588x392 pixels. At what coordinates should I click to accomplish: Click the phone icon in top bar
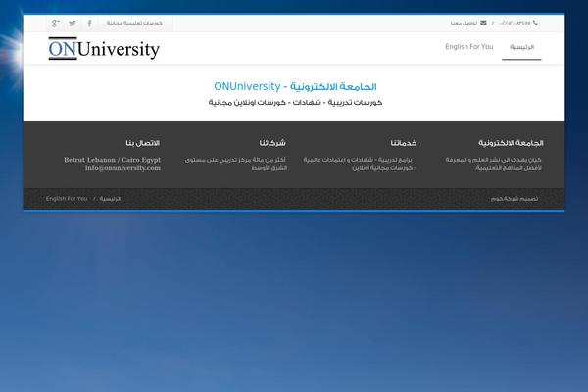click(535, 23)
